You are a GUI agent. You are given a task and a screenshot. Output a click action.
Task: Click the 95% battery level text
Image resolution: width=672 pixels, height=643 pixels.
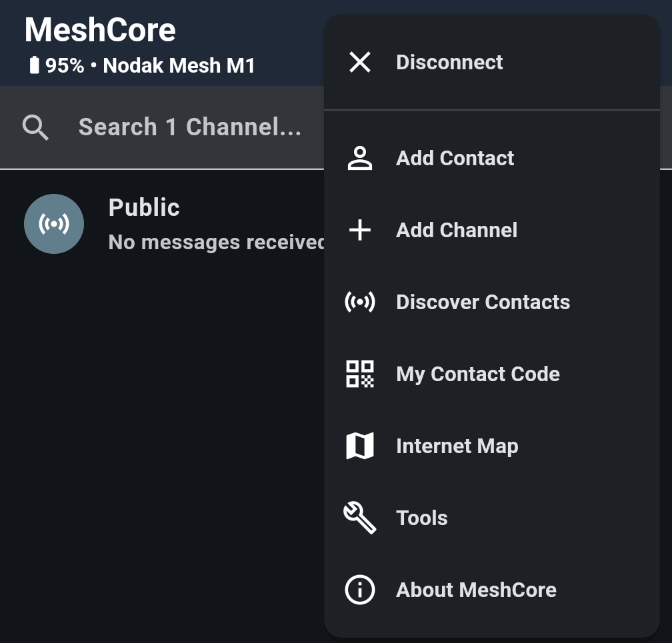[65, 65]
